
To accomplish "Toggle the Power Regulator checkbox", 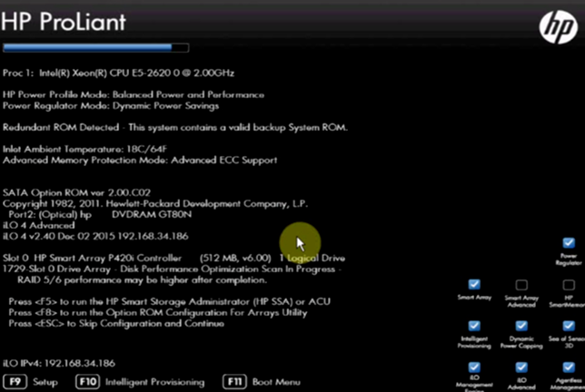I will pos(569,243).
